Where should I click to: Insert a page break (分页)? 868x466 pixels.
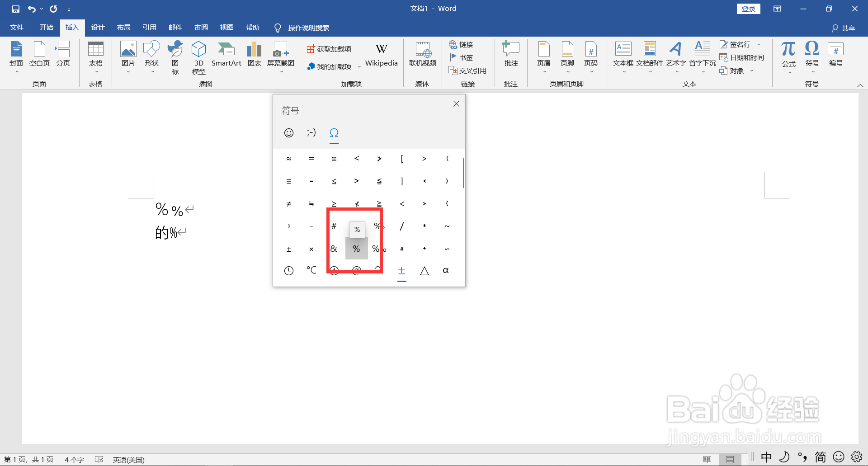coord(63,54)
